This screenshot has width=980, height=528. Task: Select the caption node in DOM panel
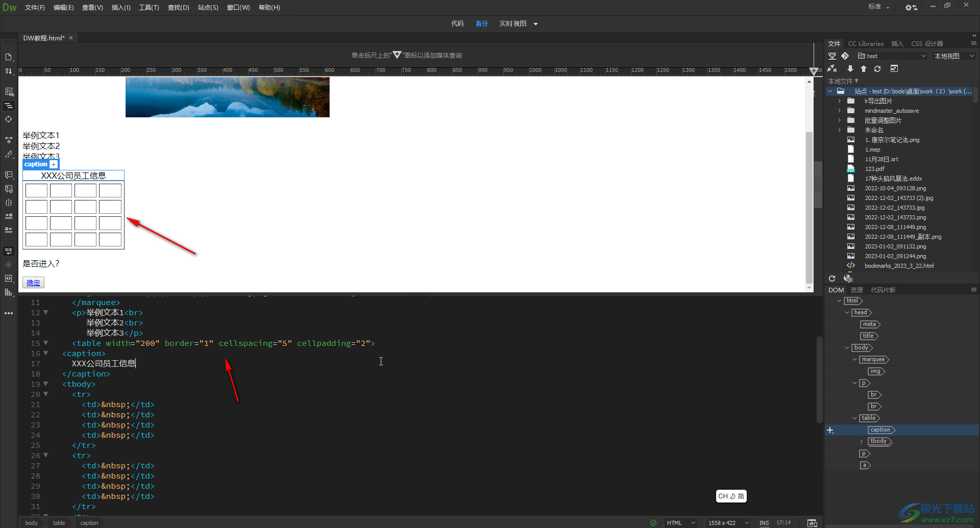[x=880, y=430]
